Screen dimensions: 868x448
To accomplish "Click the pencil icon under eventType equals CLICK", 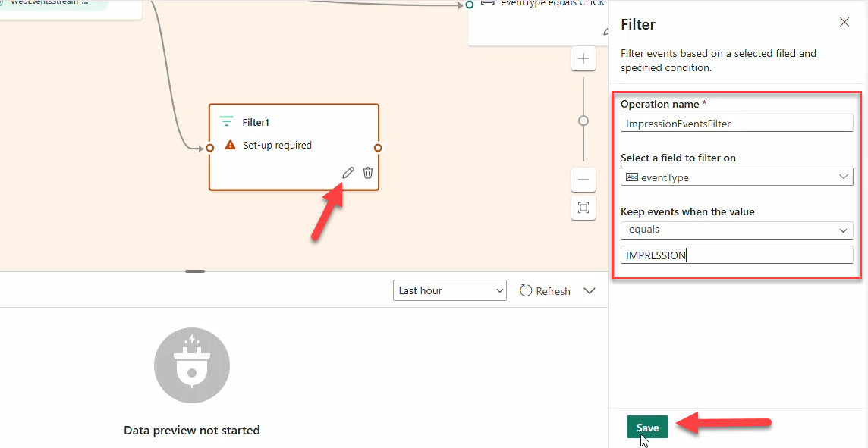I will pyautogui.click(x=604, y=33).
